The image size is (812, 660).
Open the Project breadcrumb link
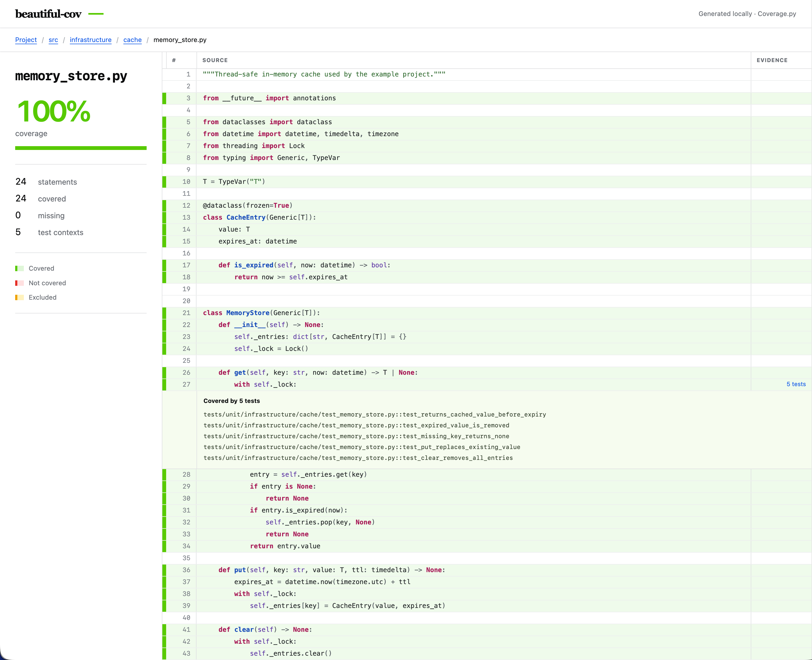26,40
